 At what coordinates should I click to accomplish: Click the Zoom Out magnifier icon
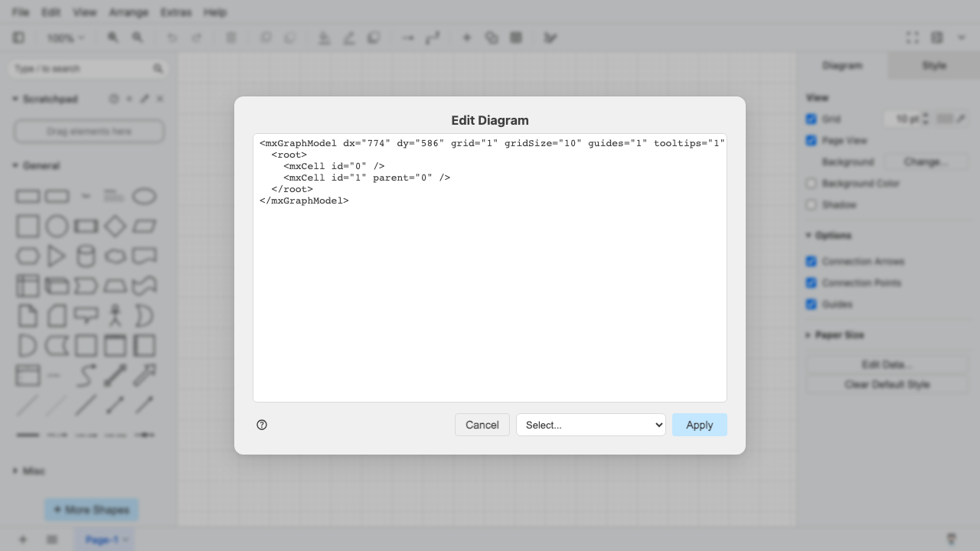point(138,37)
